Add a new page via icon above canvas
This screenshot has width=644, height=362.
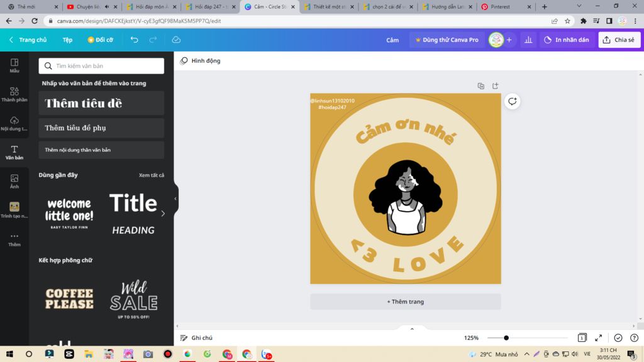point(496,85)
